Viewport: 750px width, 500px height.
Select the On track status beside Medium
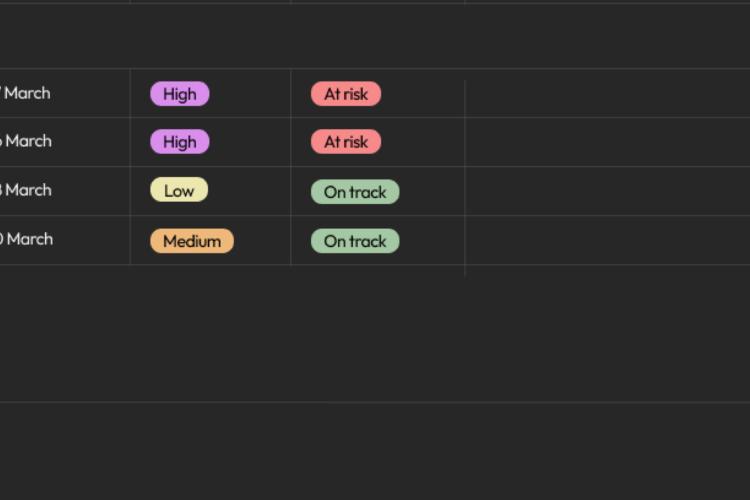[355, 241]
